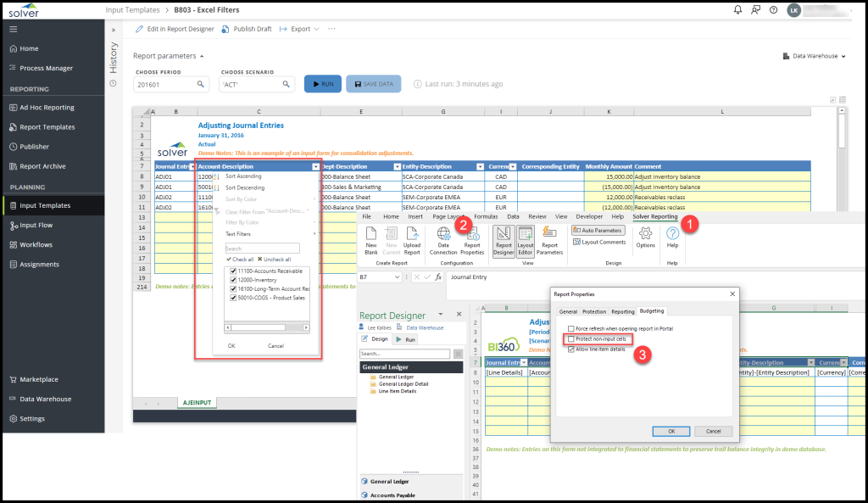The image size is (868, 503).
Task: Select Sort Descending in filter menu
Action: click(x=245, y=187)
